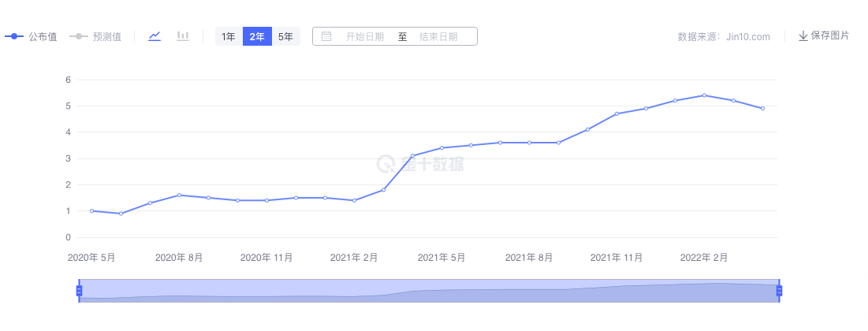Image resolution: width=868 pixels, height=331 pixels.
Task: Click the right handle of range slider
Action: click(780, 291)
